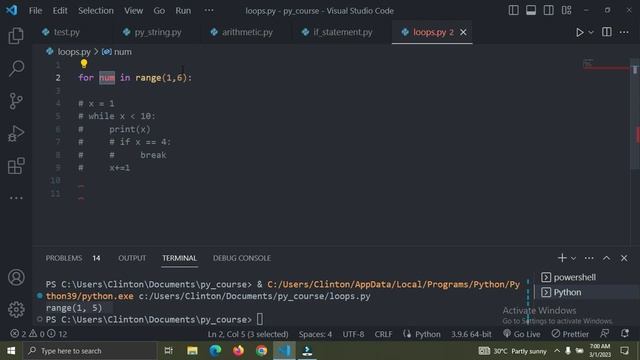Viewport: 640px width, 360px height.
Task: Open the Run menu
Action: [x=183, y=11]
